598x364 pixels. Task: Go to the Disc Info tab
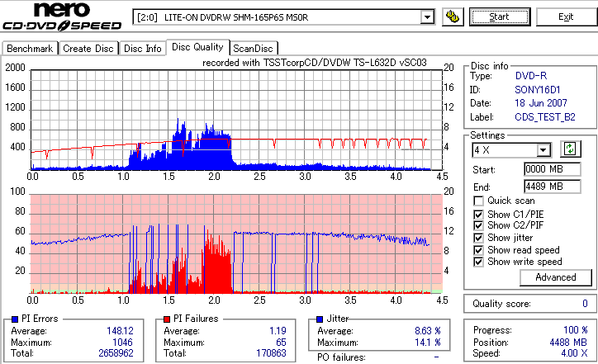pyautogui.click(x=143, y=49)
